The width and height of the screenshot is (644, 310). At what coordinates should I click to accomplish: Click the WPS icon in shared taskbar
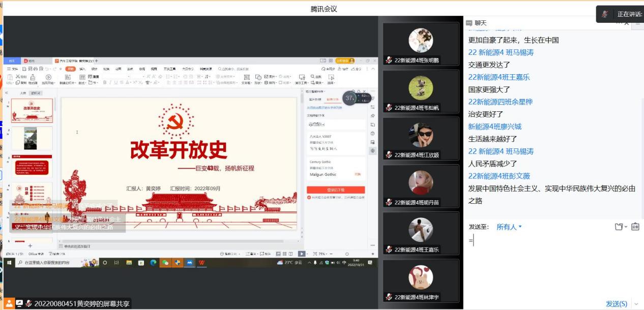(x=202, y=263)
